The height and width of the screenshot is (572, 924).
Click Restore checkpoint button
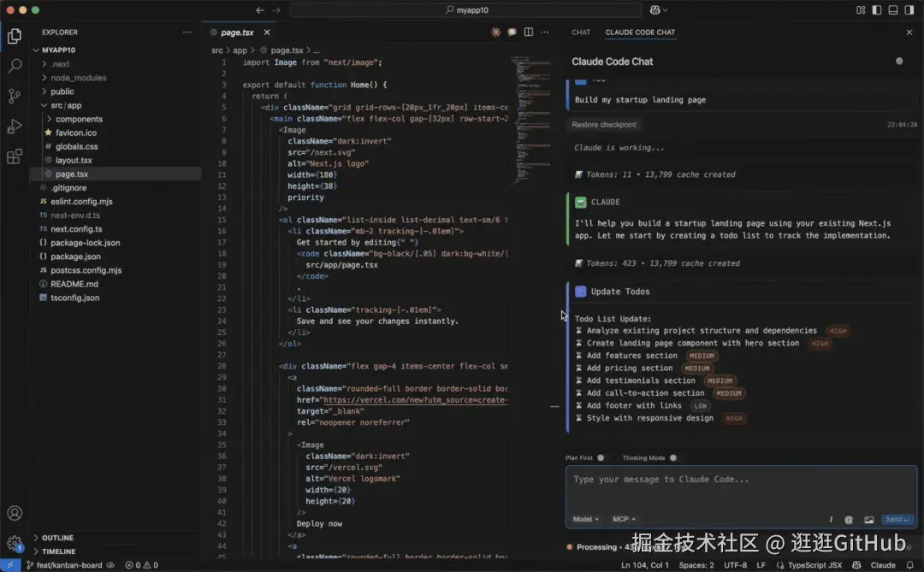tap(603, 125)
